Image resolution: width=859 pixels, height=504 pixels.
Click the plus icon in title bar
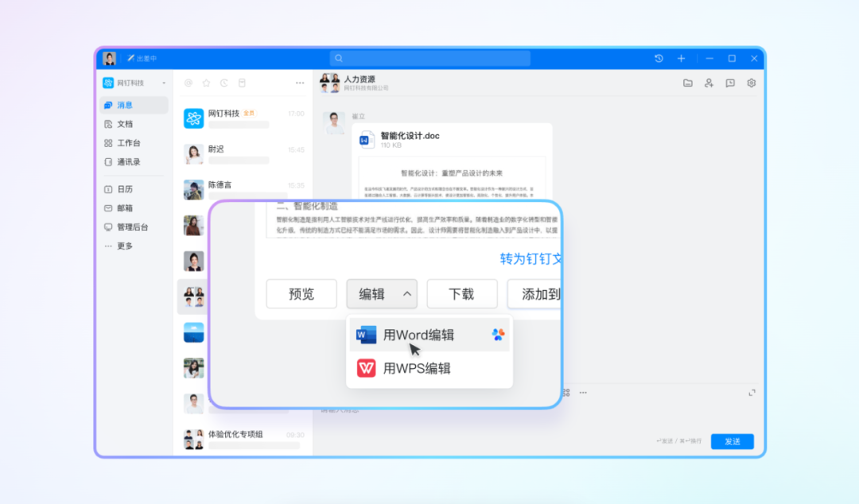[681, 58]
